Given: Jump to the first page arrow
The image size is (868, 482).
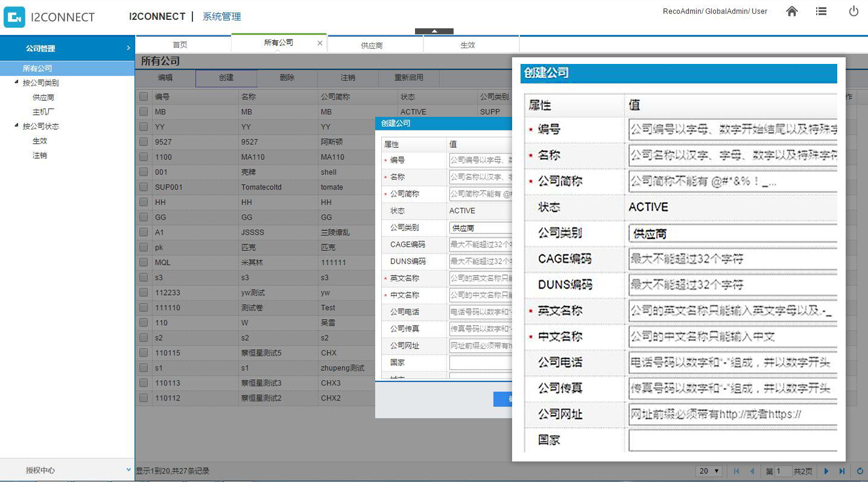Looking at the screenshot, I should point(737,471).
